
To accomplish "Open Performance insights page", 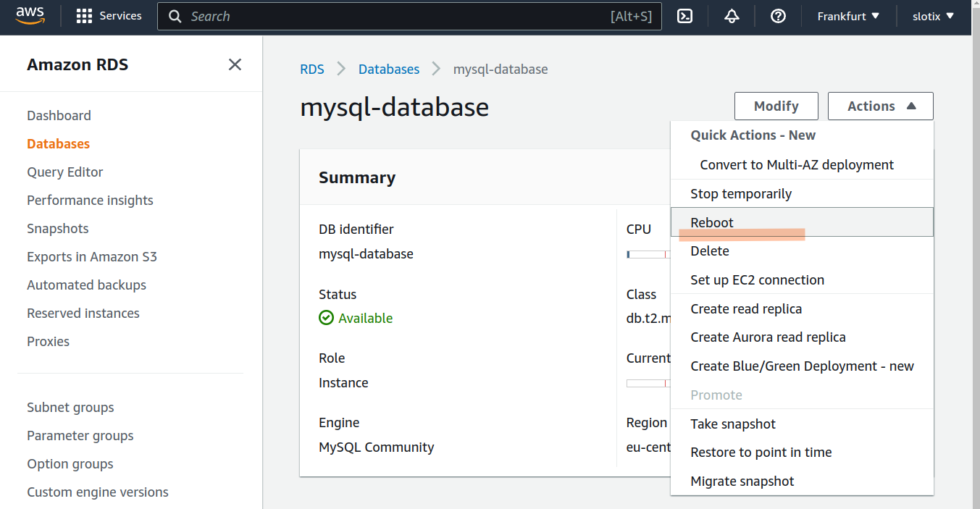I will point(90,201).
